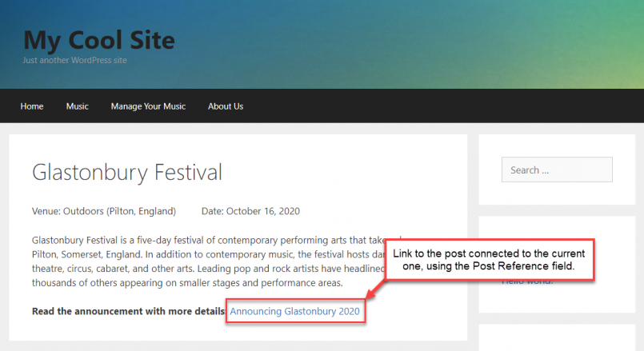Click the Post Reference annotation callout box

[489, 260]
